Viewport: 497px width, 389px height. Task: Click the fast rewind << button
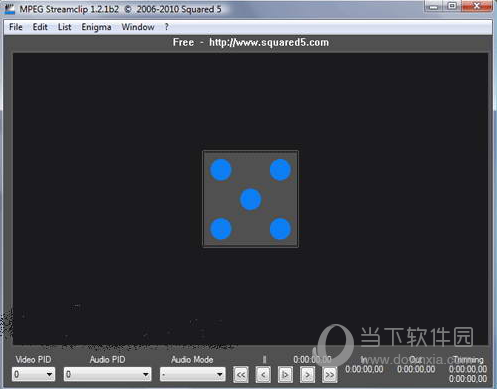pos(241,375)
